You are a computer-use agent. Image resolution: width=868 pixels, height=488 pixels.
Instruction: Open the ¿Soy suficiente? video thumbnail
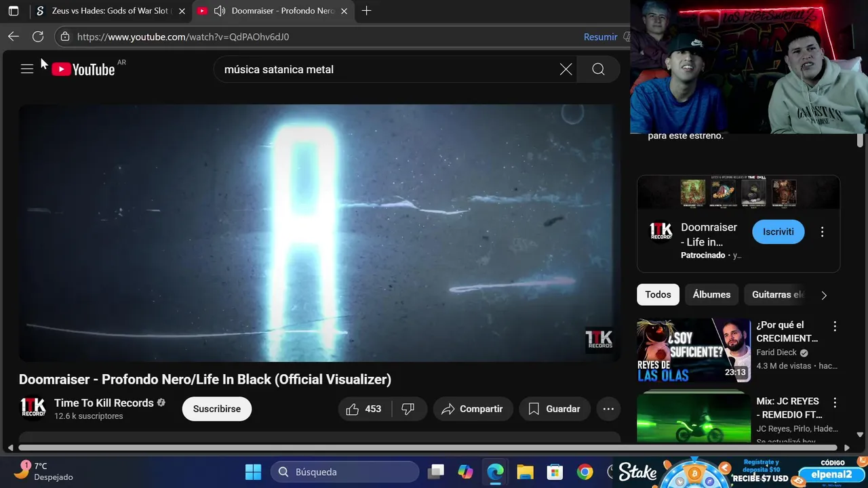point(693,350)
